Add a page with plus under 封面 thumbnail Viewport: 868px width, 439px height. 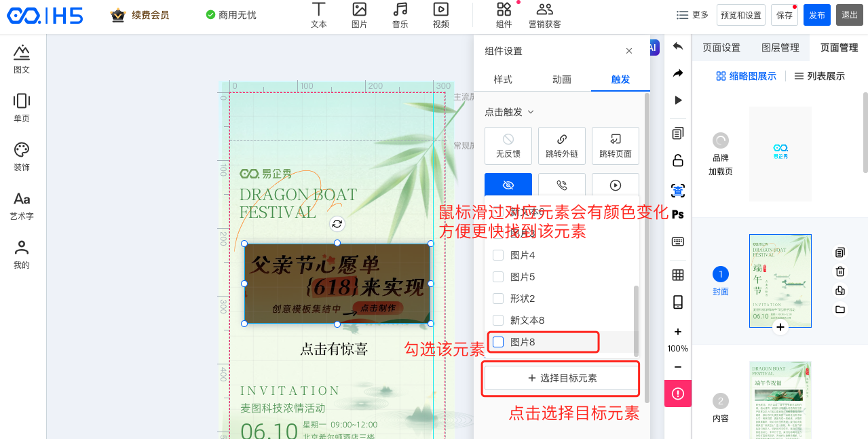[x=780, y=328]
